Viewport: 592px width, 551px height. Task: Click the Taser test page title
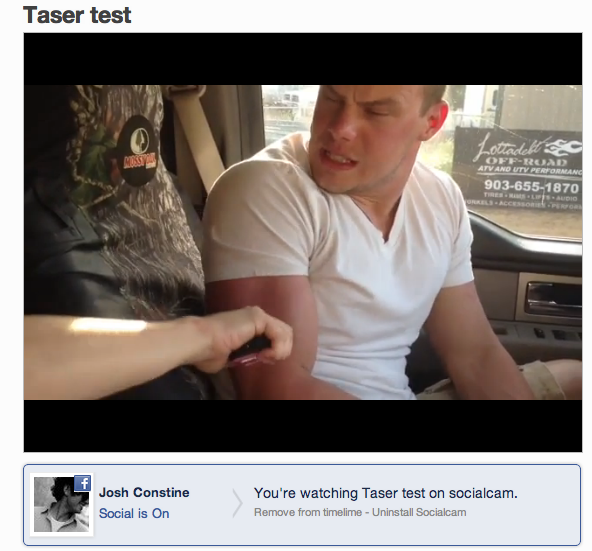click(77, 15)
